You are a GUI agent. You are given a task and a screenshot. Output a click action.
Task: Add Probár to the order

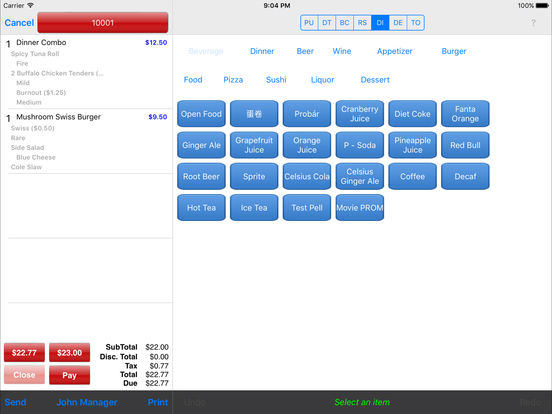[307, 114]
